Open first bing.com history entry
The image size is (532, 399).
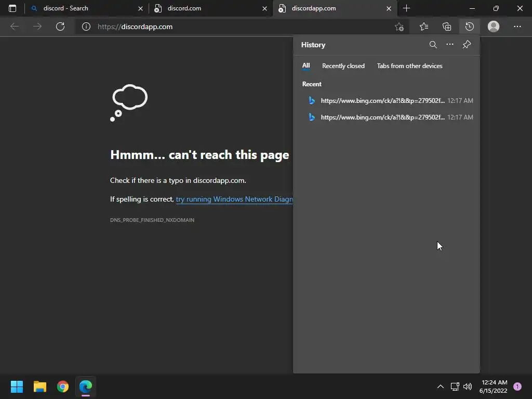pos(387,100)
